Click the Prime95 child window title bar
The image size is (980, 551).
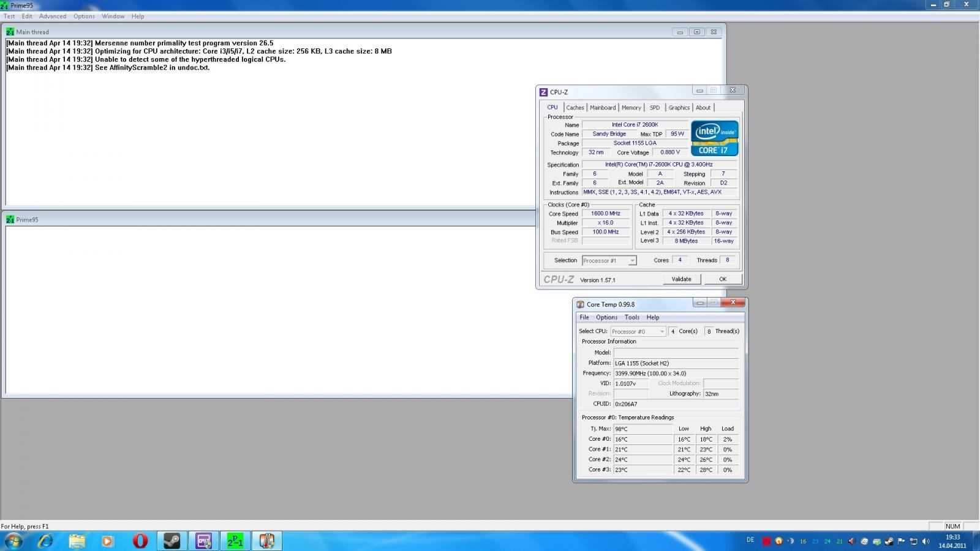coord(269,219)
